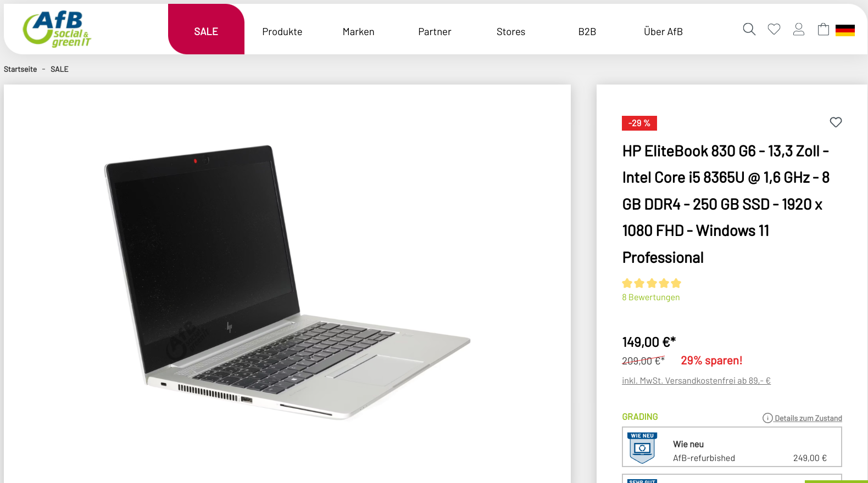868x483 pixels.
Task: Open the 8 Bewertungen reviews link
Action: click(651, 297)
